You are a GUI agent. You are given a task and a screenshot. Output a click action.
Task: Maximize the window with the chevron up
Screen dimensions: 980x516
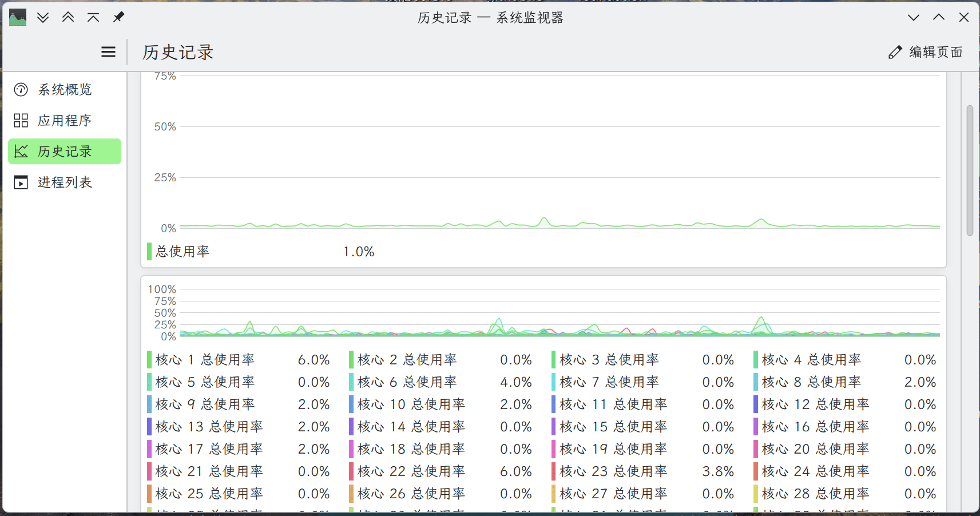click(x=939, y=17)
